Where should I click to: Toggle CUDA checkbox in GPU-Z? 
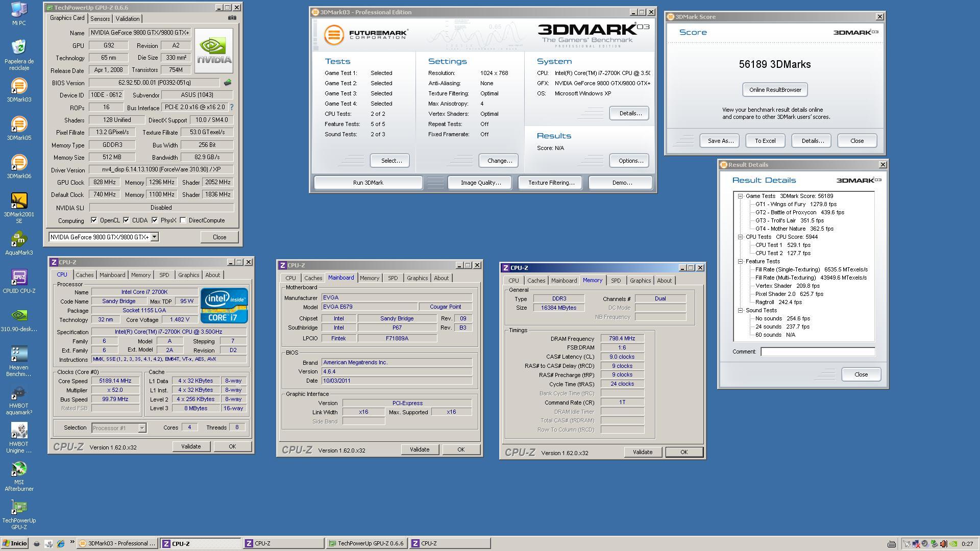[x=126, y=220]
